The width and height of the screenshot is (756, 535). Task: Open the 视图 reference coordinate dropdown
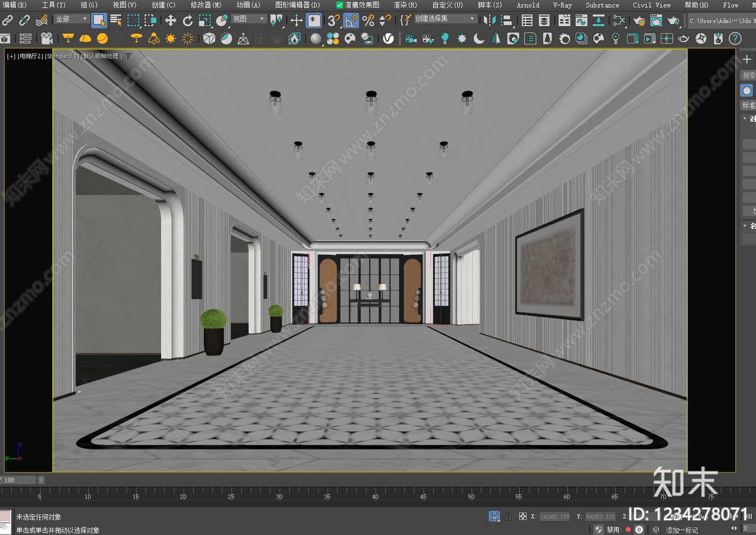[249, 19]
